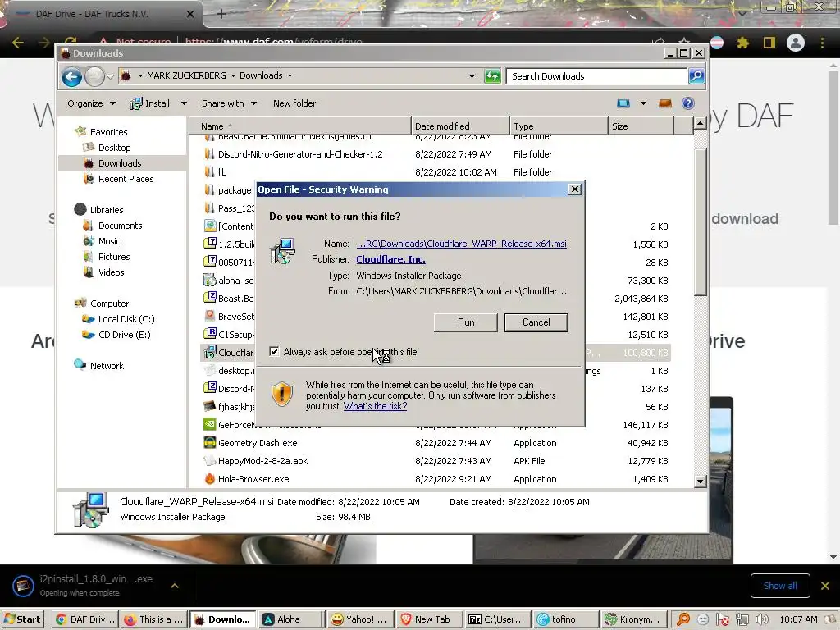840x630 pixels.
Task: Open the view options dropdown arrow
Action: [x=643, y=103]
